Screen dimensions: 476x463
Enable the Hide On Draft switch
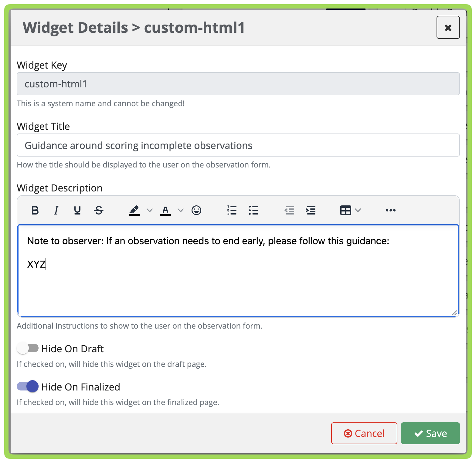(28, 348)
